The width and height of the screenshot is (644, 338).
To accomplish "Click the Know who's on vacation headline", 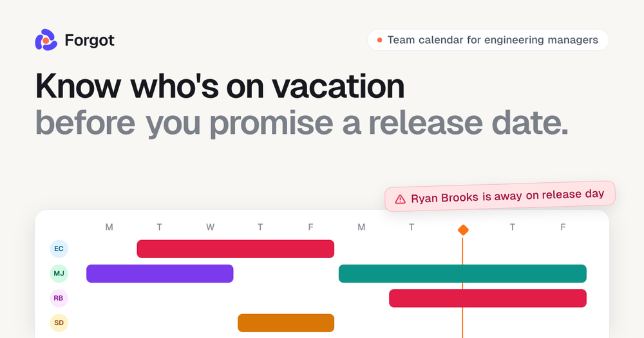I will click(x=220, y=86).
